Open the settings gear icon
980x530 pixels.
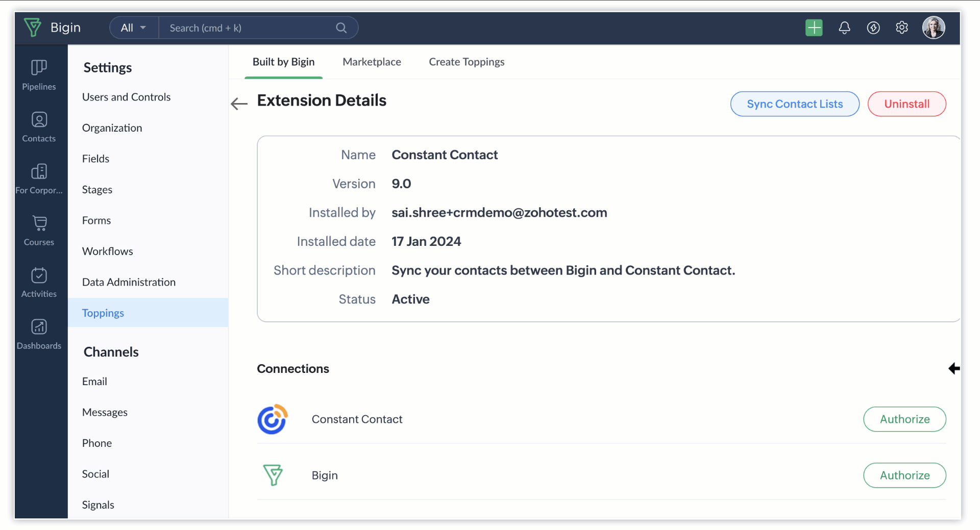(901, 28)
